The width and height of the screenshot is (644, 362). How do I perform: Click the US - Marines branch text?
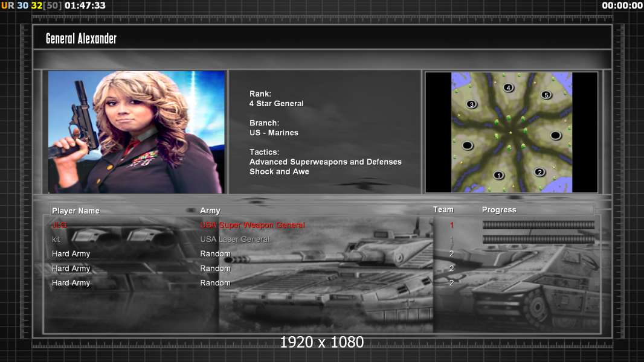coord(274,133)
